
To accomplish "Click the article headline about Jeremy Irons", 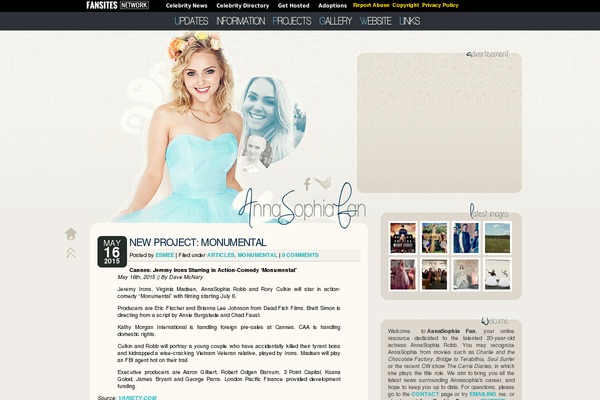I will [213, 270].
